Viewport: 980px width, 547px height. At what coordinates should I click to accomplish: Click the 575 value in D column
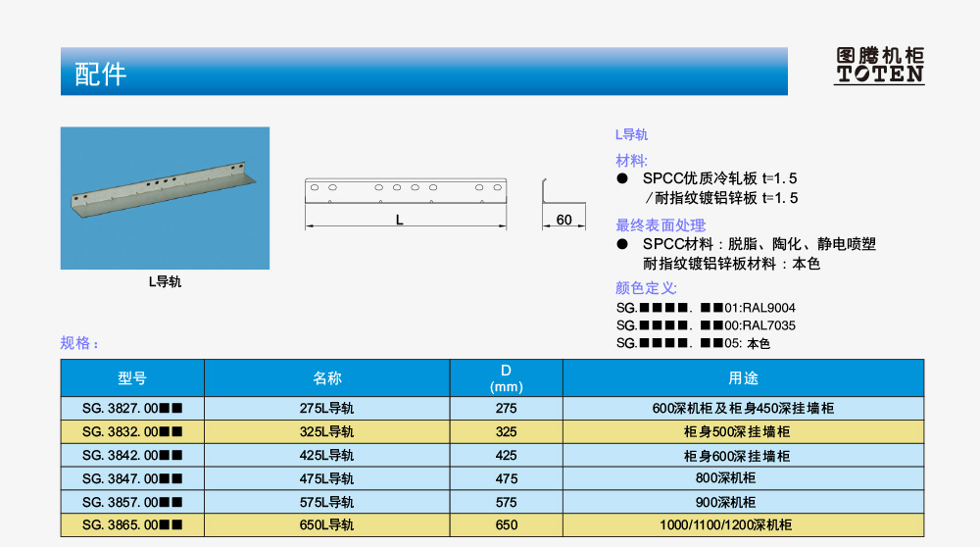pos(507,502)
